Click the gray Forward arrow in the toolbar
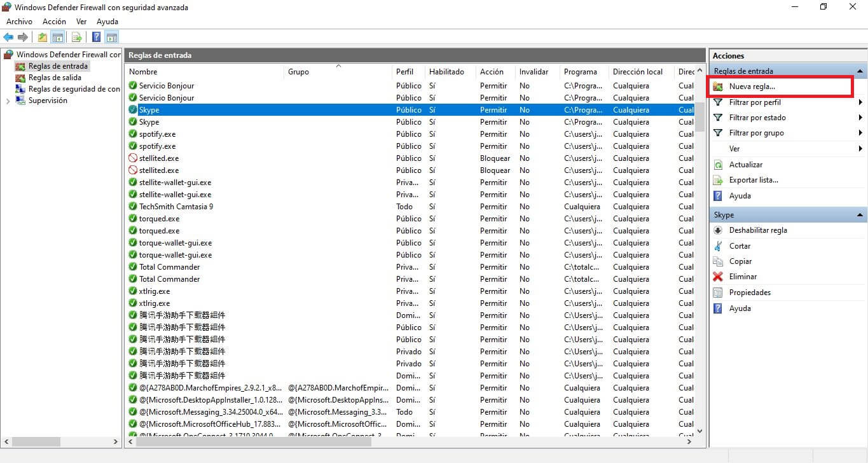Image resolution: width=868 pixels, height=463 pixels. 22,38
